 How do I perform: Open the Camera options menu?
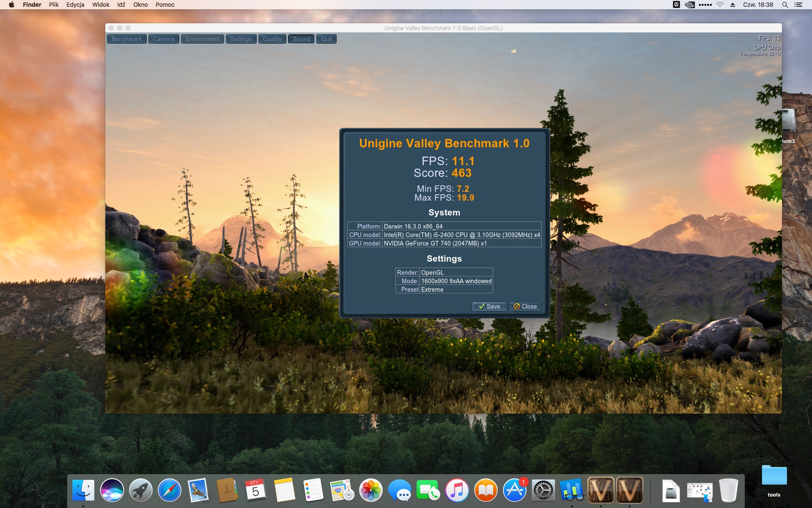tap(164, 39)
